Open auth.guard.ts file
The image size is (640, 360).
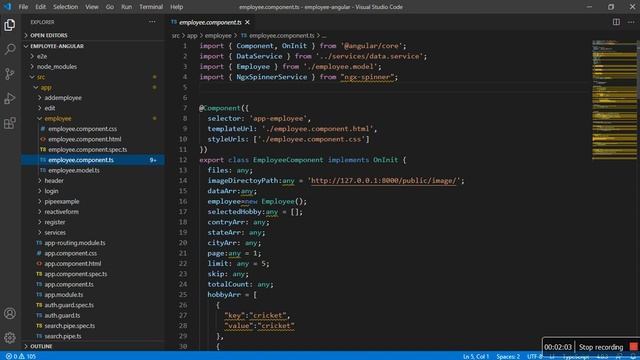(93, 316)
